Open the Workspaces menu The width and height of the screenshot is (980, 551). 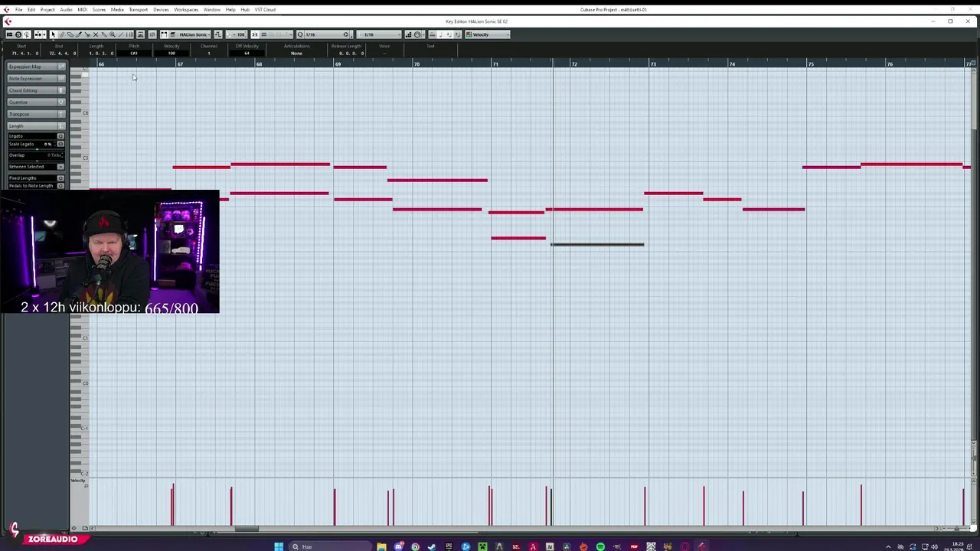click(186, 9)
